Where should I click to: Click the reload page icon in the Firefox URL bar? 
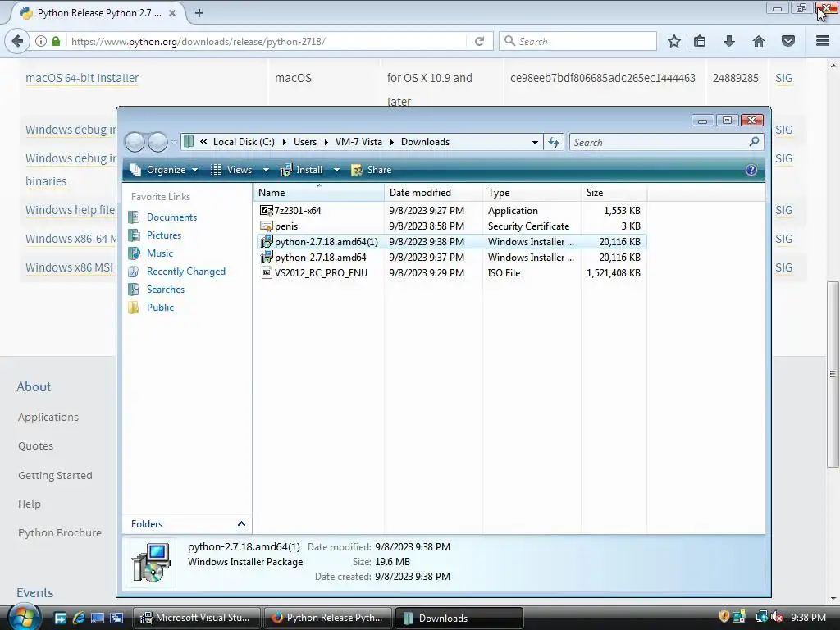(x=479, y=41)
